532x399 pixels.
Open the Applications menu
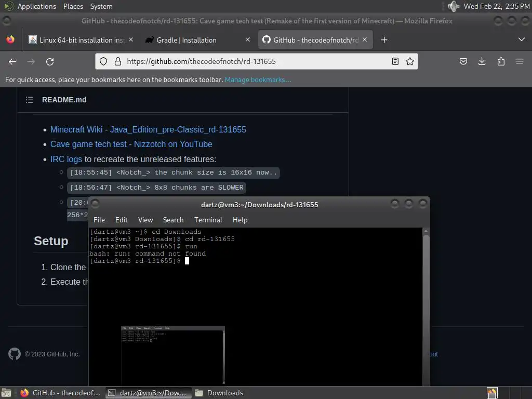[37, 6]
